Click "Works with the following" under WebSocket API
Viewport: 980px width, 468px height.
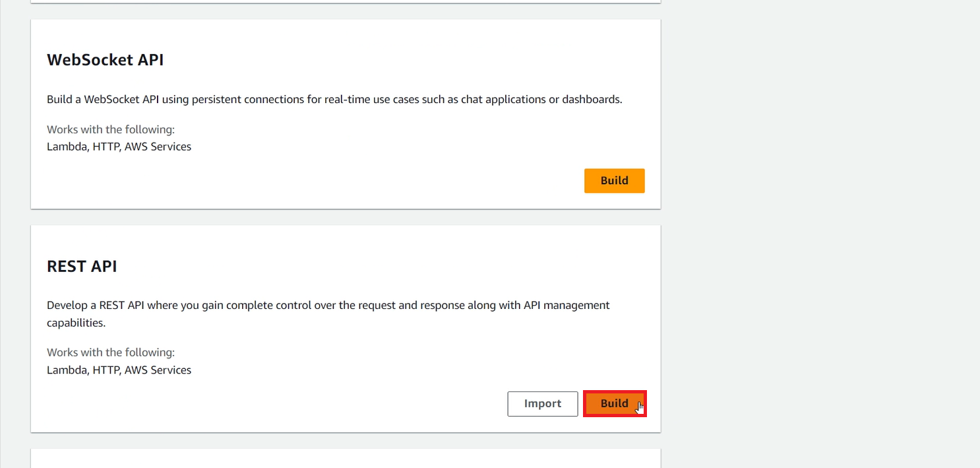[x=110, y=129]
